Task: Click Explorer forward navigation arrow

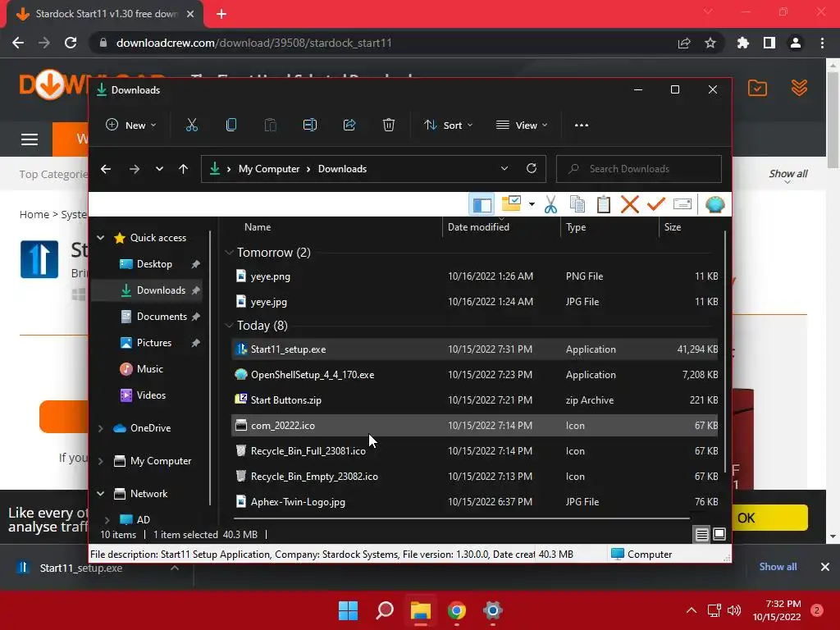Action: click(135, 169)
